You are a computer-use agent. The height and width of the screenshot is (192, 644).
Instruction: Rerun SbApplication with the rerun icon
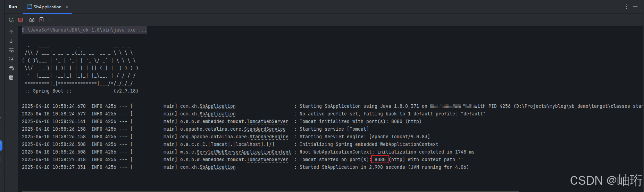point(11,20)
